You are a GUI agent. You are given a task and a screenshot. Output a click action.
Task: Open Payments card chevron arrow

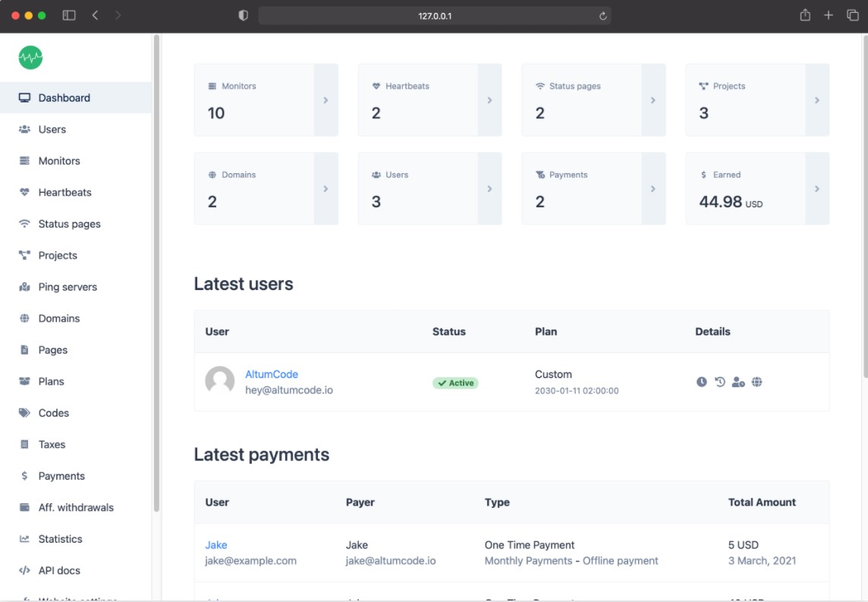pyautogui.click(x=653, y=189)
